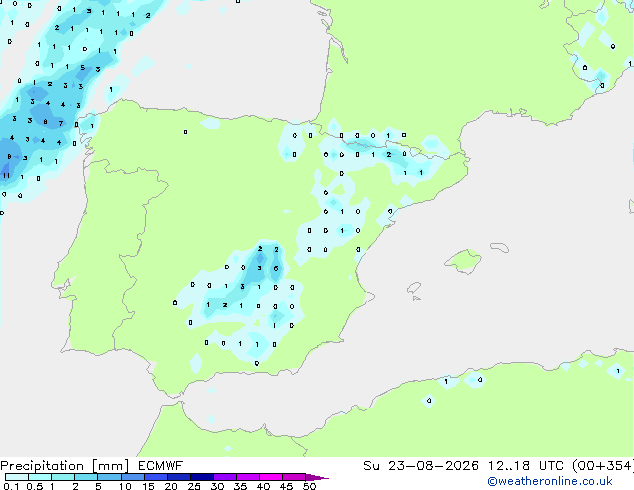Click the 'Precipitation [mm]' title text
This screenshot has width=634, height=490.
65,466
